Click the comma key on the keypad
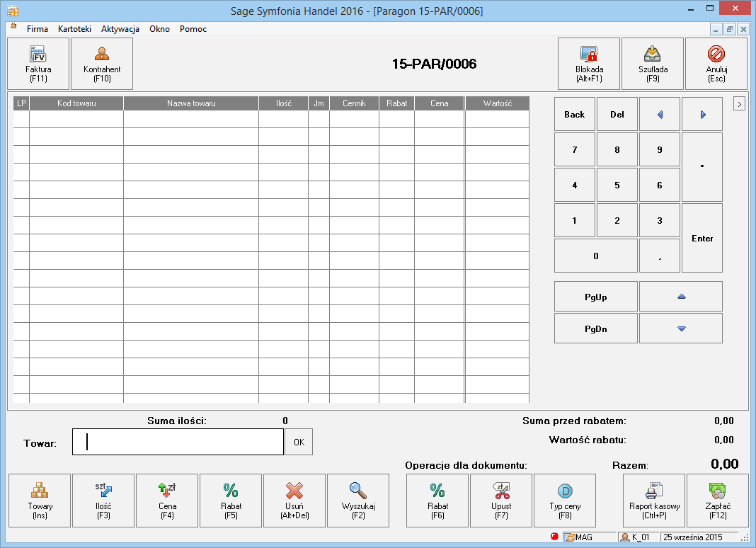The height and width of the screenshot is (548, 756). click(660, 256)
